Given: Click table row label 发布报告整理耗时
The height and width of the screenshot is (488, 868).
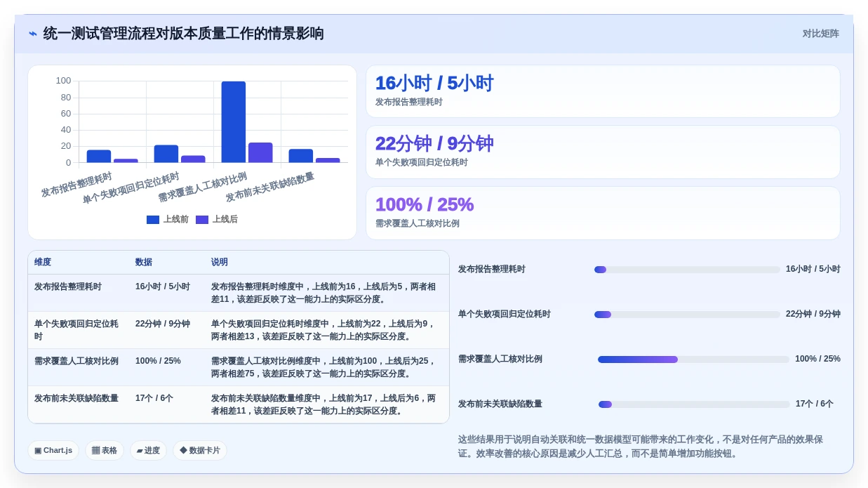Looking at the screenshot, I should (x=68, y=287).
